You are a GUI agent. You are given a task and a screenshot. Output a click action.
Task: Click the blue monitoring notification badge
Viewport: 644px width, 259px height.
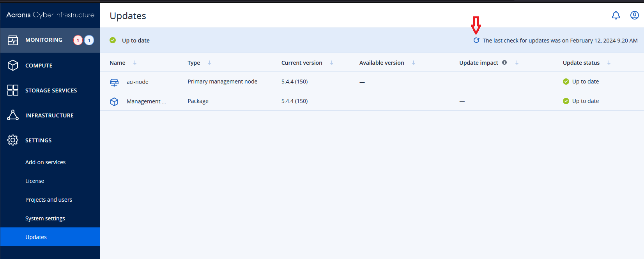(x=89, y=40)
